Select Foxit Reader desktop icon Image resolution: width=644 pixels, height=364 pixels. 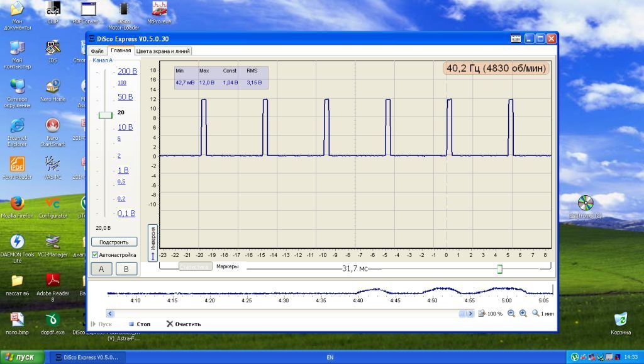[17, 168]
